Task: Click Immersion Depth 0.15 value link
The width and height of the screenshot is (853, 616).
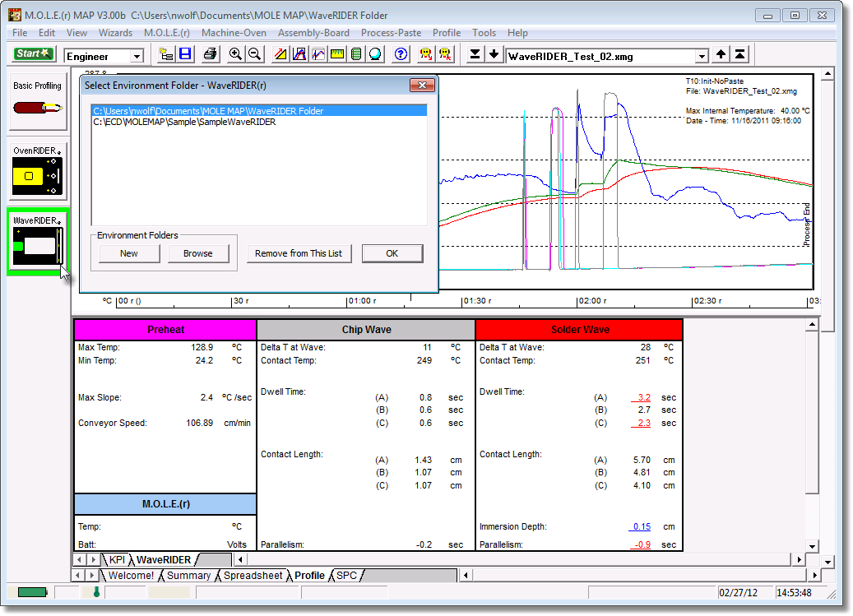Action: pos(641,526)
